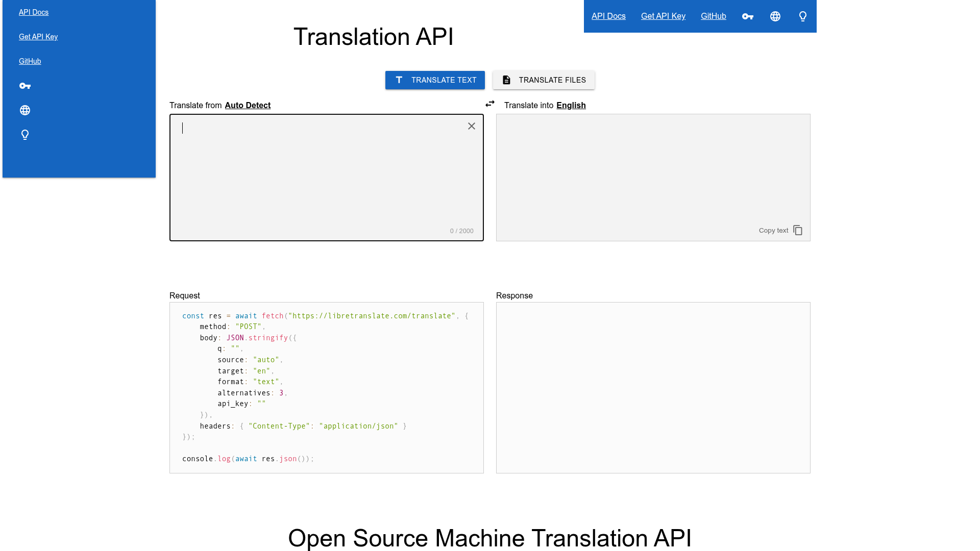
Task: Open the Auto Detect source language dropdown
Action: point(248,105)
